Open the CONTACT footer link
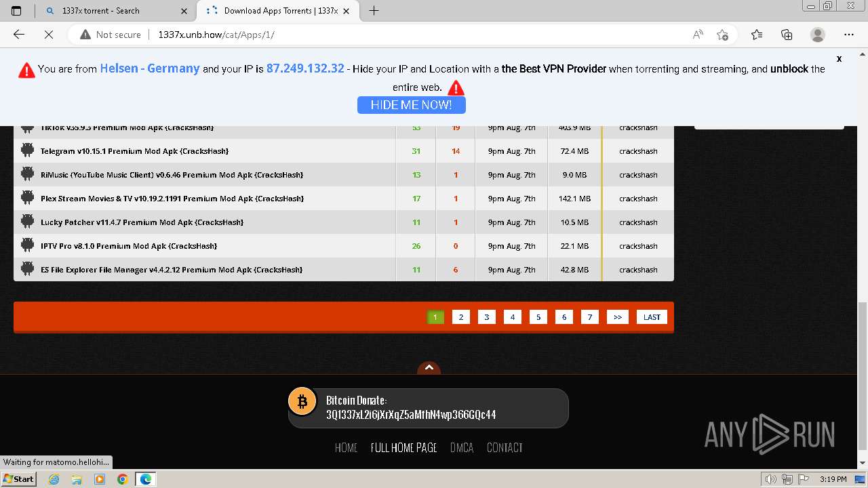 [505, 447]
